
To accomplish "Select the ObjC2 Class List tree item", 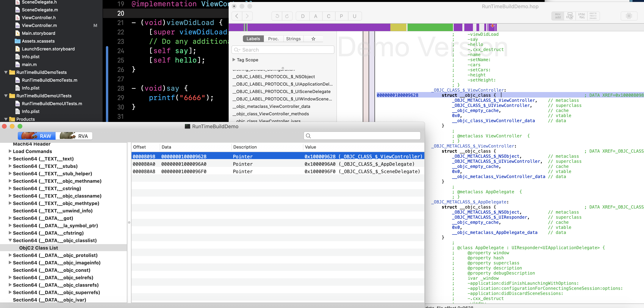I will point(38,248).
